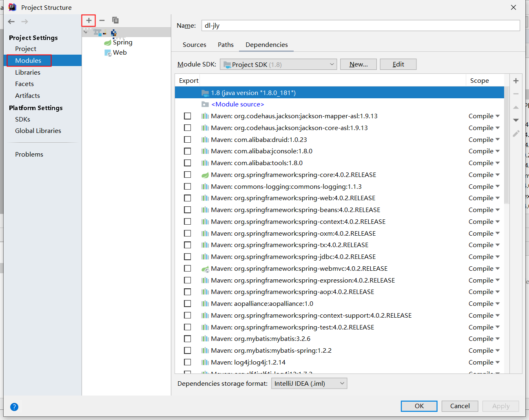Check export for mybatis 3.2.6
529x420 pixels.
point(188,339)
